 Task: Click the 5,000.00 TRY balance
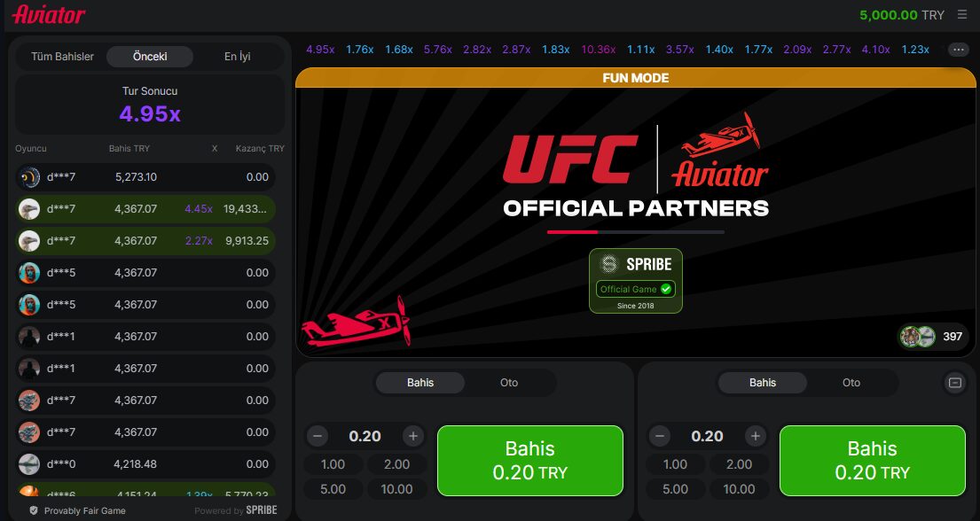coord(902,15)
